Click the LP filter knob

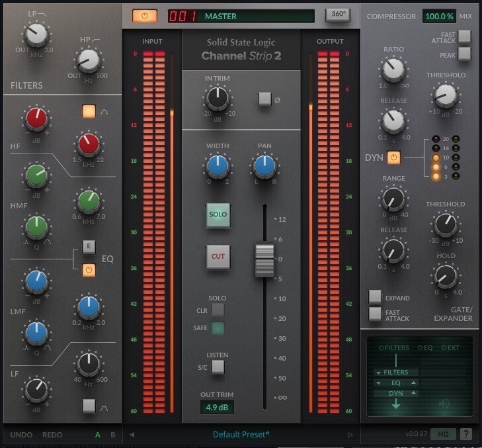36,34
